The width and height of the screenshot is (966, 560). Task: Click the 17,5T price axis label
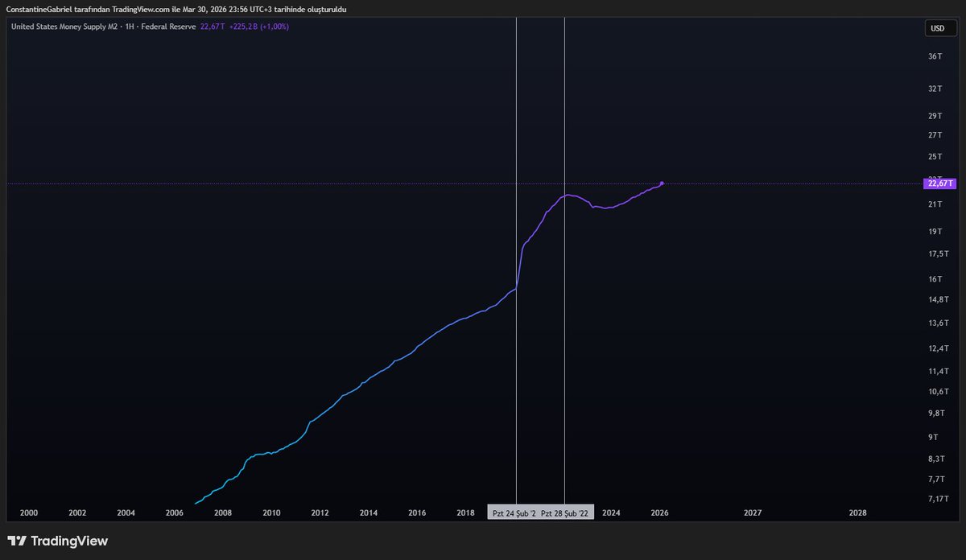point(938,253)
